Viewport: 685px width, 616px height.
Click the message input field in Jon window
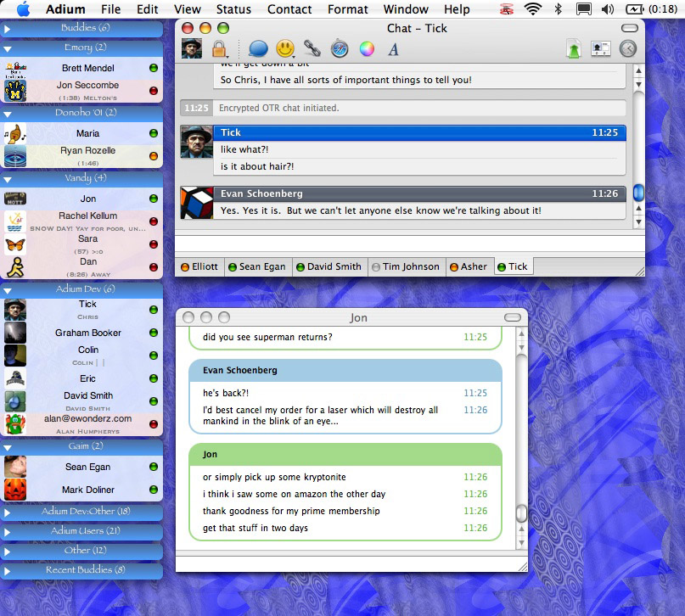[x=348, y=563]
